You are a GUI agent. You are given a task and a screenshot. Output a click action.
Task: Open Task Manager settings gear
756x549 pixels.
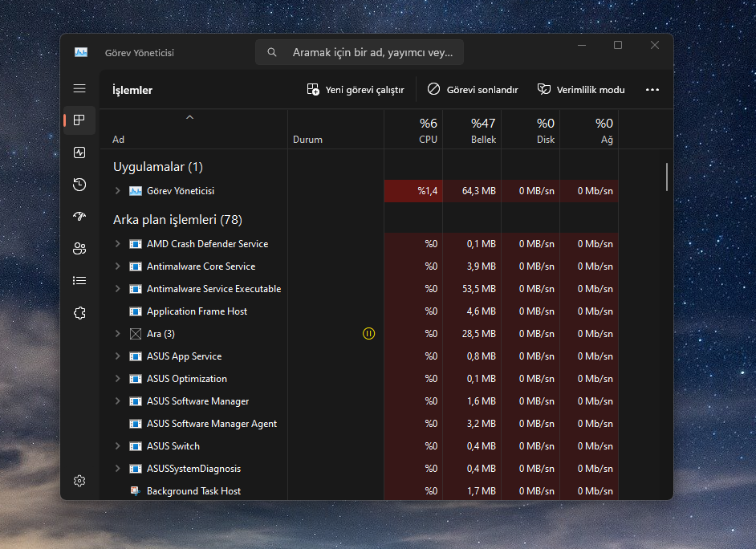pyautogui.click(x=79, y=481)
